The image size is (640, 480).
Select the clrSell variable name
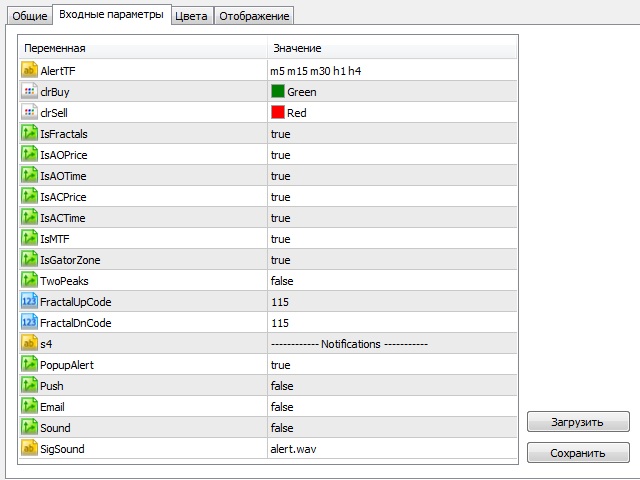point(54,113)
